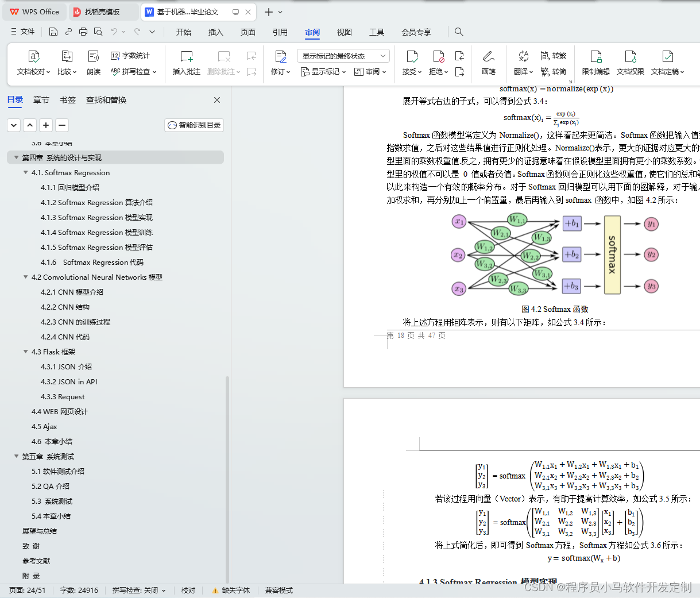The height and width of the screenshot is (598, 700).
Task: Click the 文档定稿 finalize icon
Action: [x=667, y=56]
